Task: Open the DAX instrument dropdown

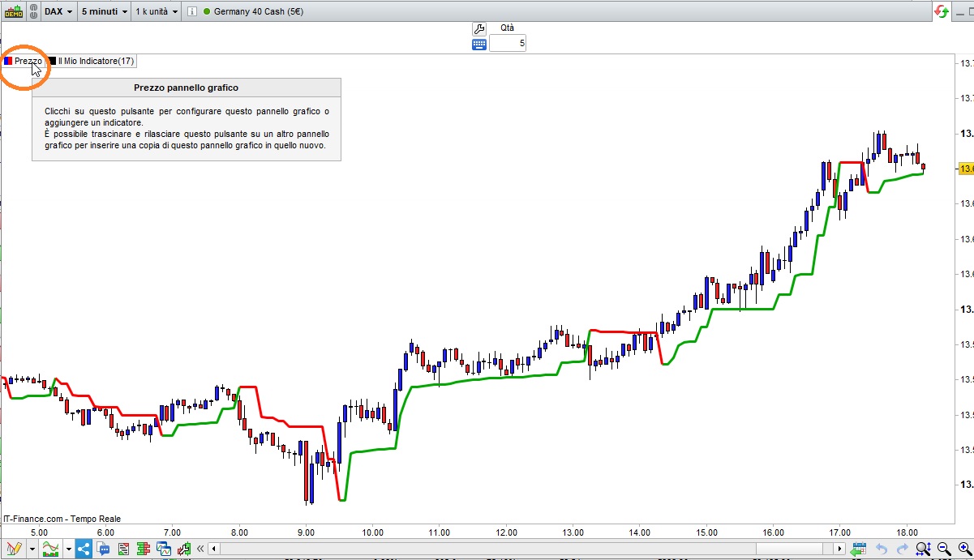Action: point(58,11)
